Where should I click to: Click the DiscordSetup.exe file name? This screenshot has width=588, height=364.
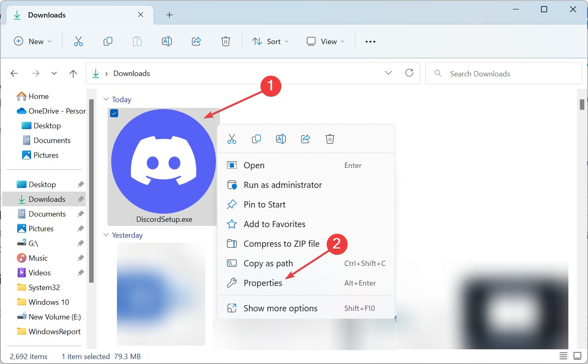[x=164, y=219]
